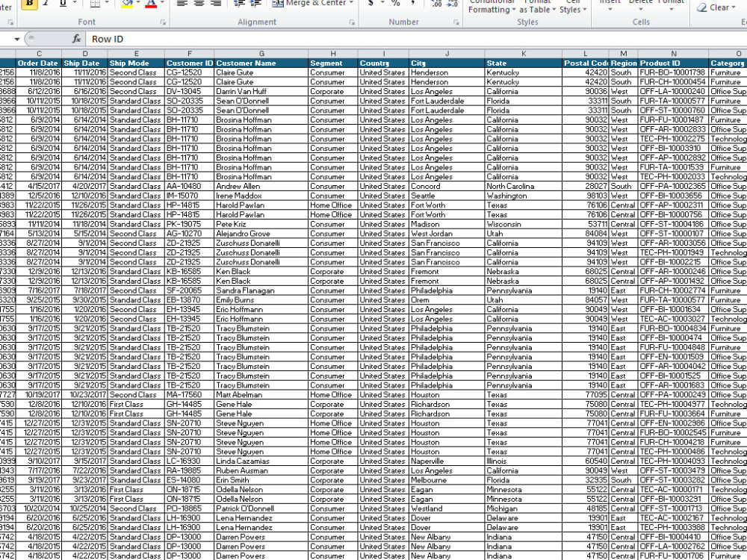
Task: Select column N header
Action: pos(674,54)
